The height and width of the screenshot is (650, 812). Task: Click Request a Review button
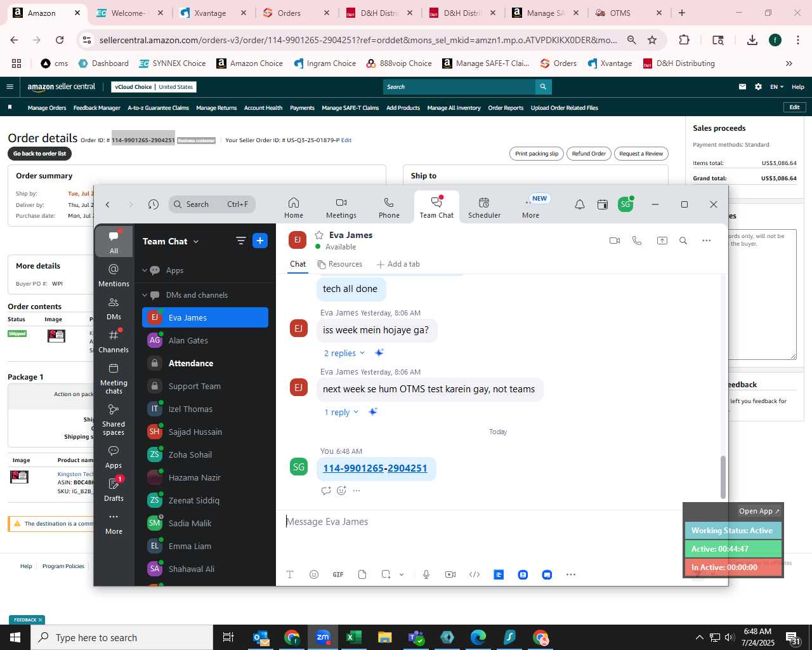coord(641,154)
